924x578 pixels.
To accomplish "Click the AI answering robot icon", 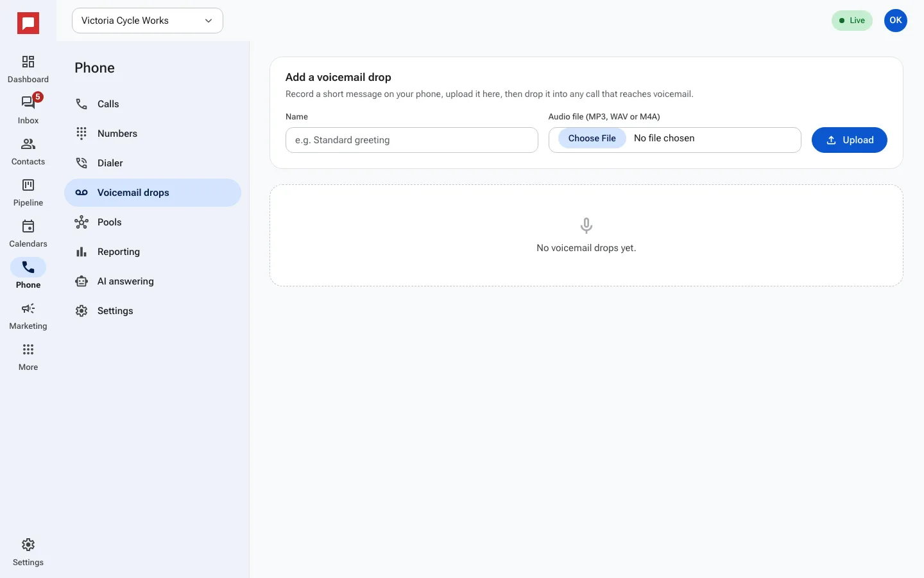I will click(x=81, y=281).
